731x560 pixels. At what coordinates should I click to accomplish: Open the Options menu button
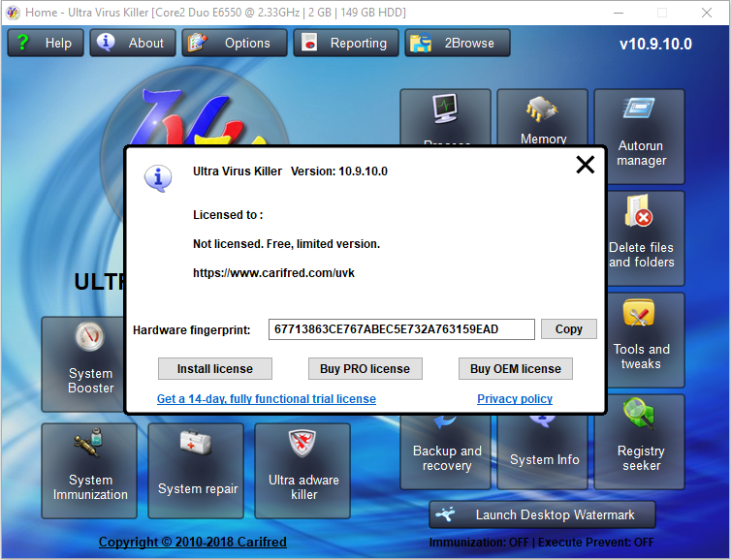(235, 43)
